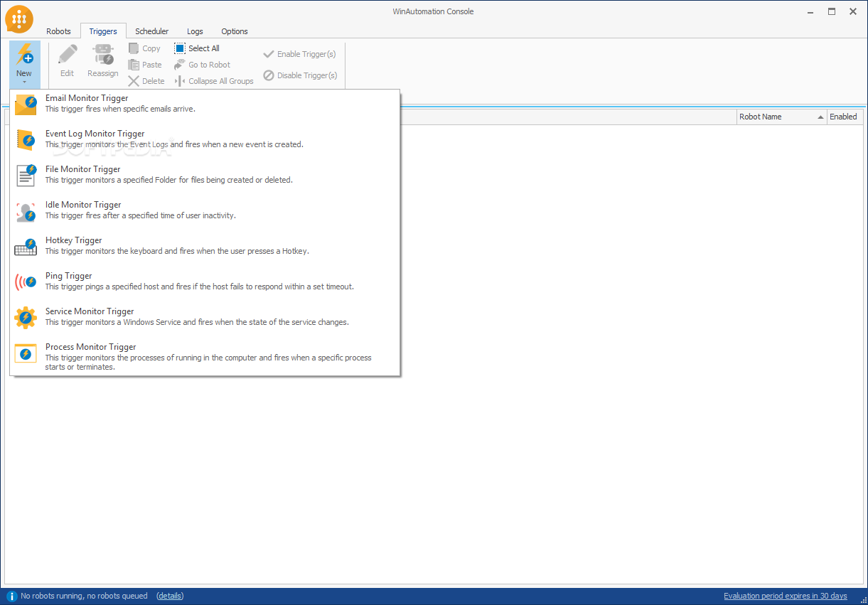Click the Paste label in toolbar
Image resolution: width=868 pixels, height=605 pixels.
pyautogui.click(x=152, y=65)
